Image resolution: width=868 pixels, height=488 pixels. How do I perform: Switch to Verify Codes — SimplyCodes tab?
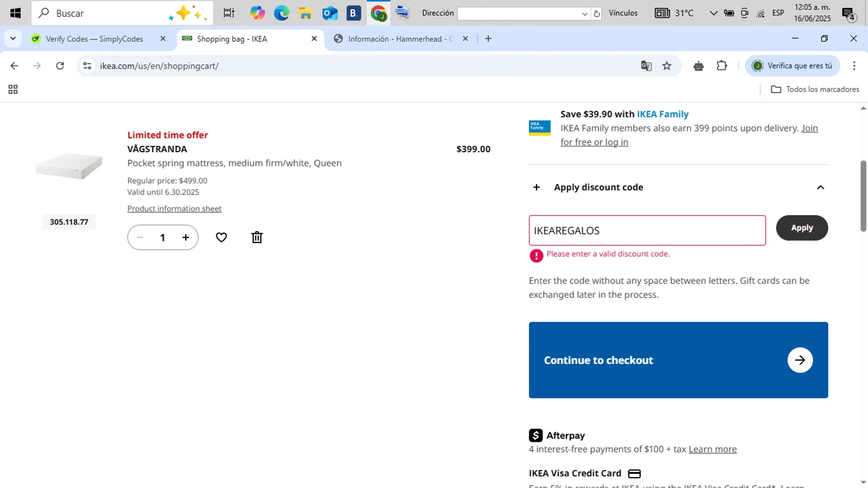point(94,39)
